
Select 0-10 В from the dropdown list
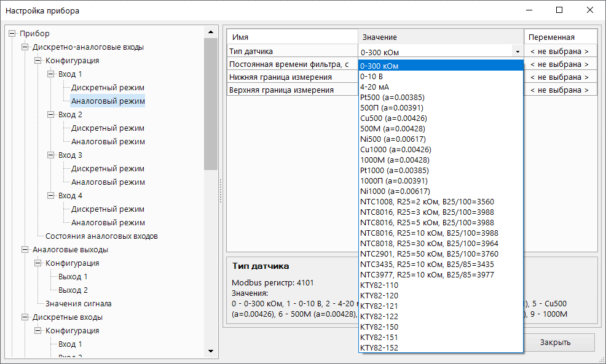(x=373, y=76)
